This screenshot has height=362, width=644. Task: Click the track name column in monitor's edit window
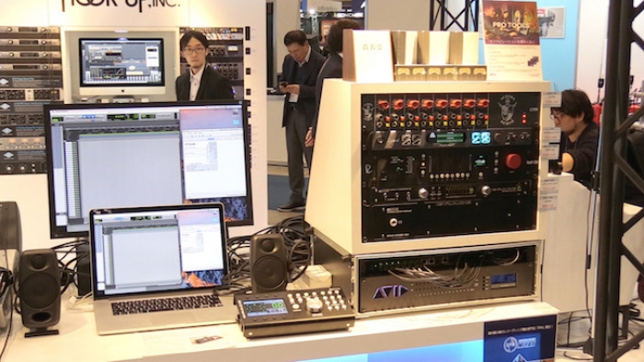pos(73,179)
